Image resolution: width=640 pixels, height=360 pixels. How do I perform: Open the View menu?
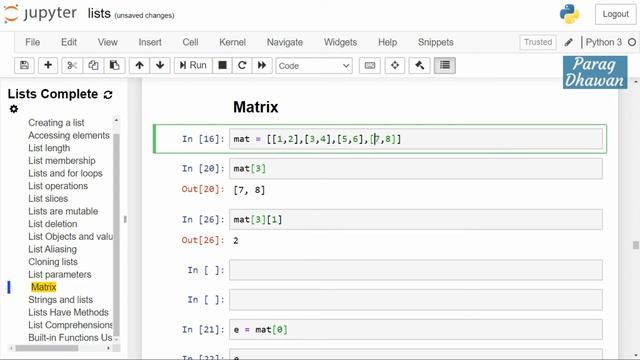108,42
